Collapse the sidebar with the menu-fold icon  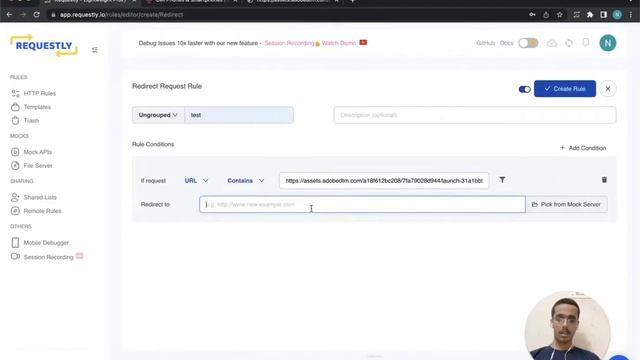pos(95,50)
